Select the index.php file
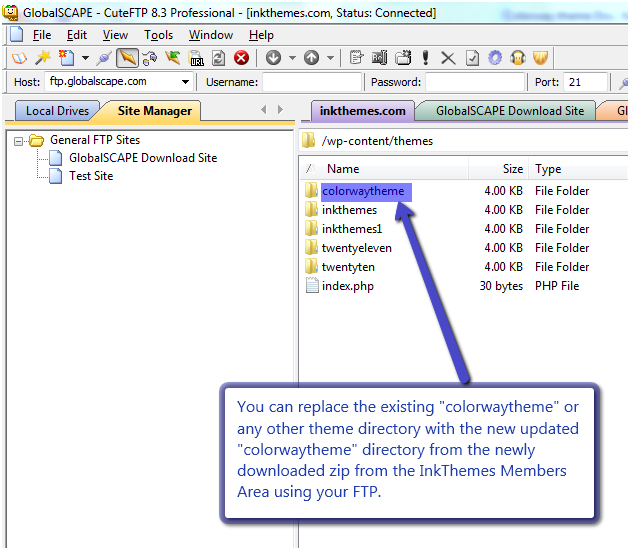 click(x=348, y=286)
